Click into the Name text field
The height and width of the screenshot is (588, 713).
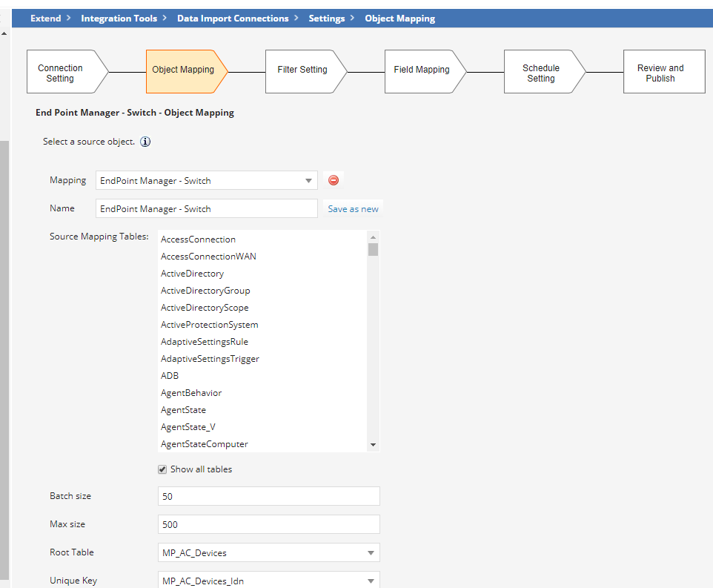(x=207, y=208)
